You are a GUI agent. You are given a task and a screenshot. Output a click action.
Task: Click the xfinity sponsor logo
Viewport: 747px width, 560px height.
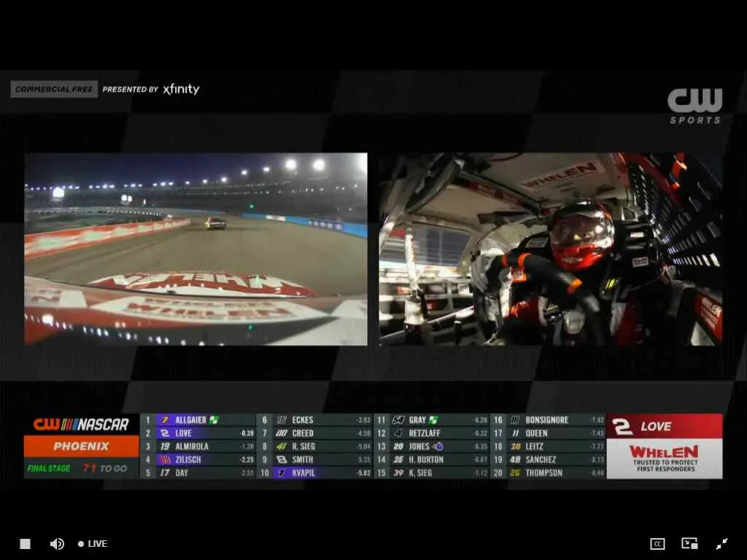(x=181, y=89)
